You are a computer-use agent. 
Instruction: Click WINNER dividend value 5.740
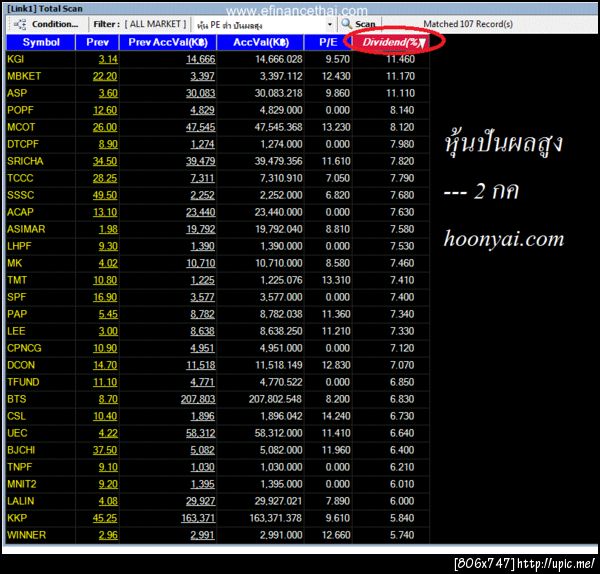tap(402, 535)
